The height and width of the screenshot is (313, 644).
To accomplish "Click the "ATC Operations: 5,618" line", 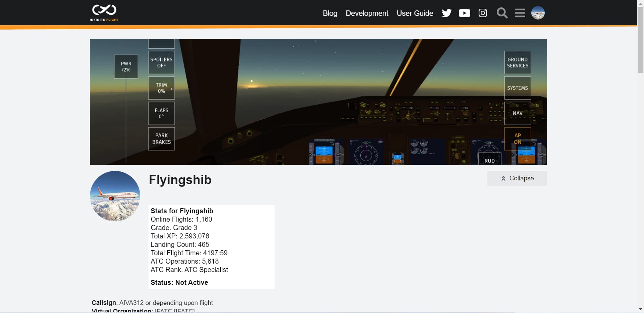I will click(x=184, y=261).
